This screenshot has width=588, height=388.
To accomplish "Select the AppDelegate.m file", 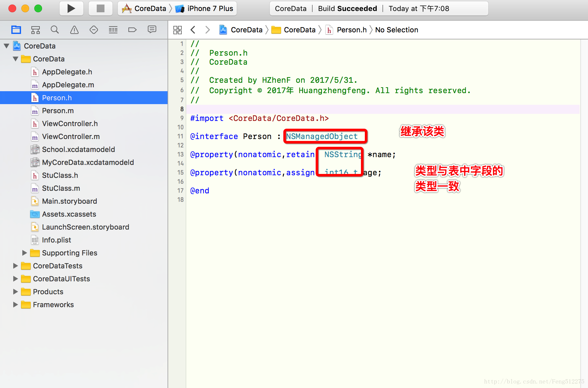I will [x=84, y=85].
